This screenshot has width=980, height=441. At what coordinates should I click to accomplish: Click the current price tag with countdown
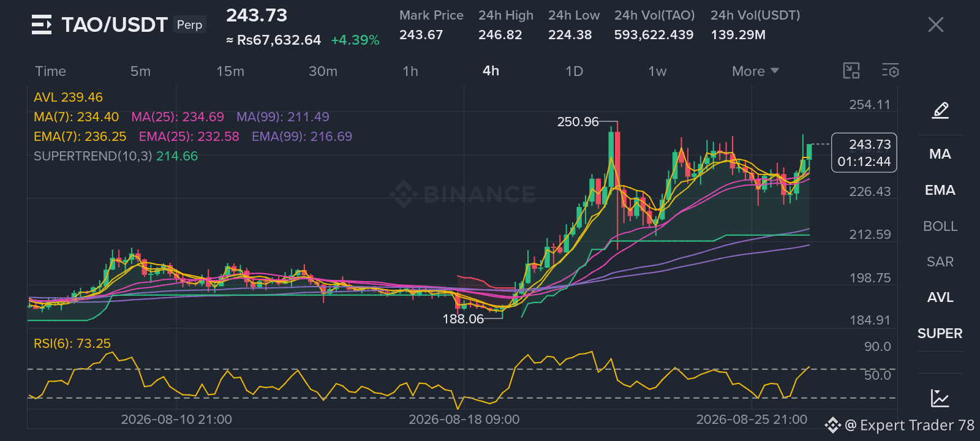click(864, 153)
